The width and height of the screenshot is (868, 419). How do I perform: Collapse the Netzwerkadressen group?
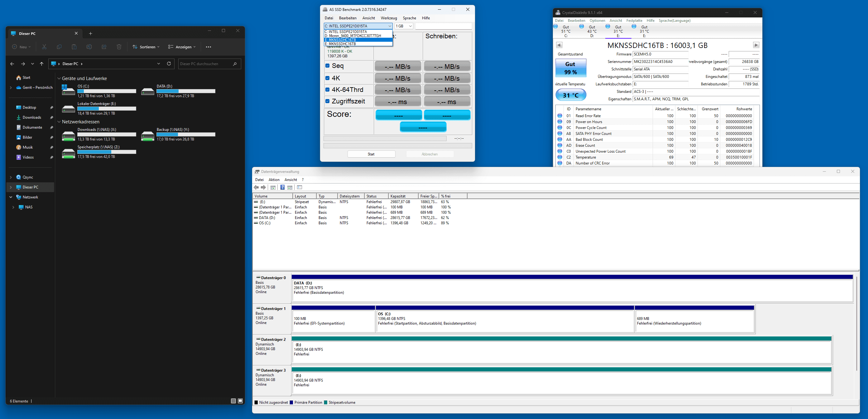coord(59,122)
